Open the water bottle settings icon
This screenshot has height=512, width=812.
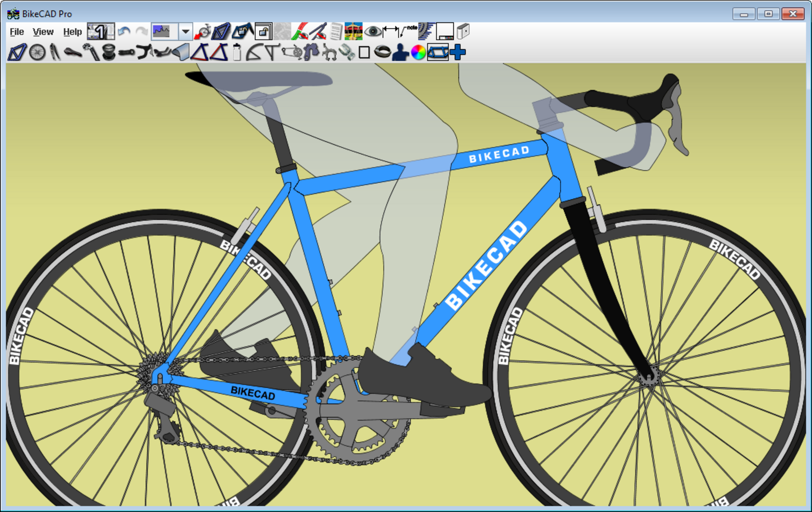(237, 52)
